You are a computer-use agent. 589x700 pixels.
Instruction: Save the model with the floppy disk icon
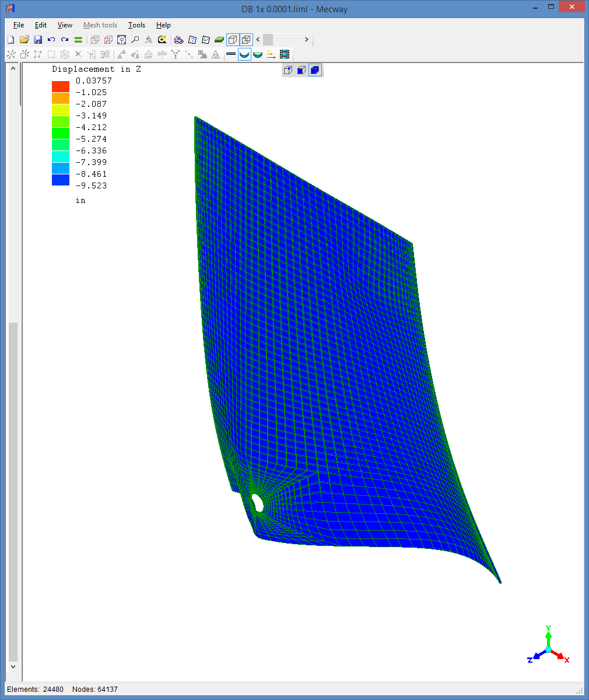[x=38, y=40]
